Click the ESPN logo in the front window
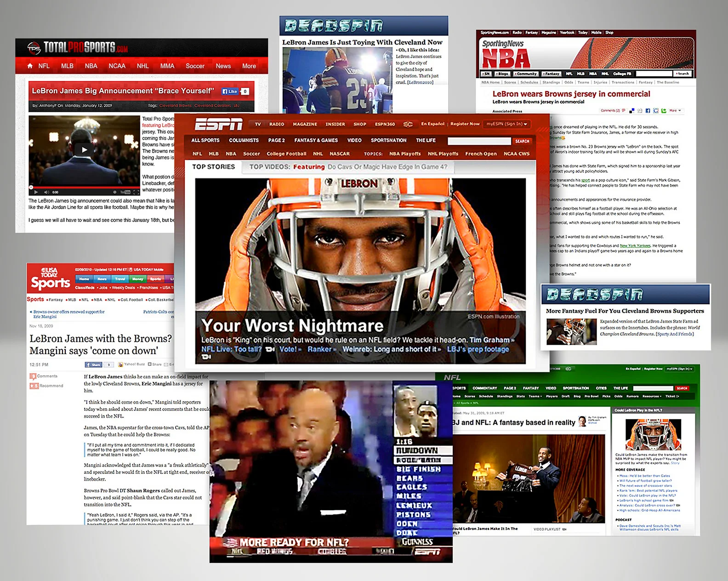The height and width of the screenshot is (581, 728). [x=218, y=124]
